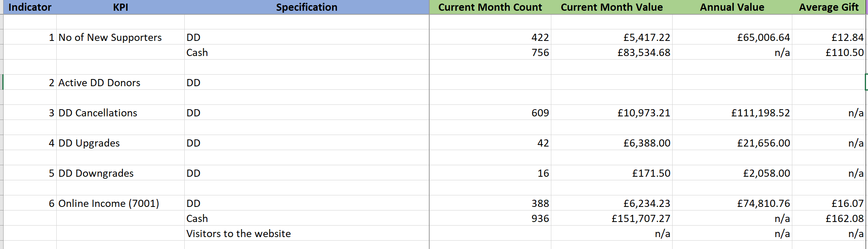Click the value £171.50

[612, 173]
